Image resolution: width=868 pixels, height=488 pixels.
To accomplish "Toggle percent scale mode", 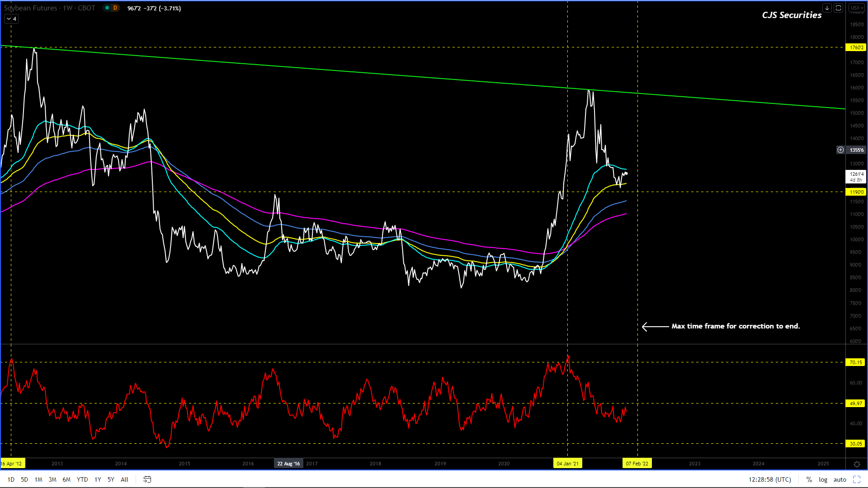I will click(x=809, y=479).
